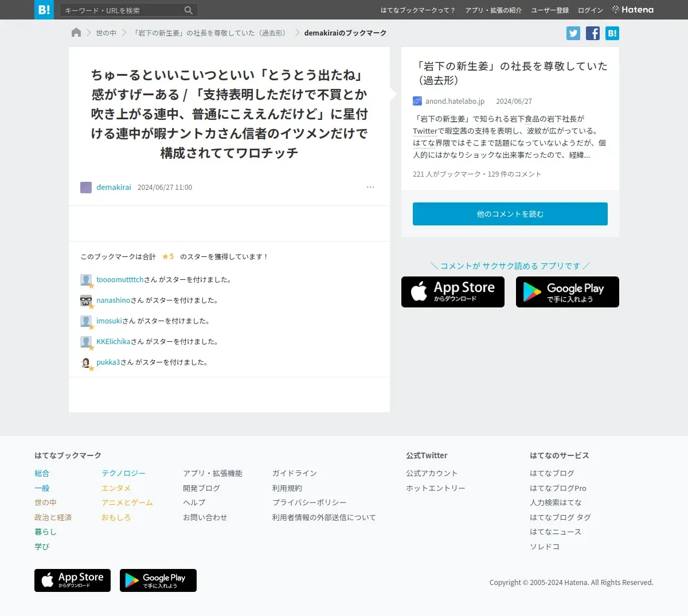Open the article title 「岩下の新生姜」の社長を尊敬していた
The width and height of the screenshot is (688, 616).
(510, 73)
